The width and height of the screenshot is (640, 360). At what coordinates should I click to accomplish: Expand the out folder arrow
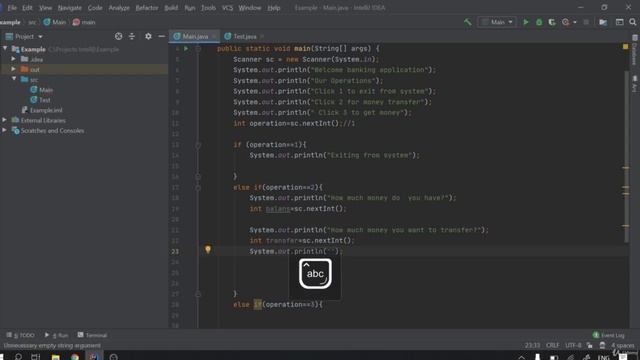tap(13, 69)
